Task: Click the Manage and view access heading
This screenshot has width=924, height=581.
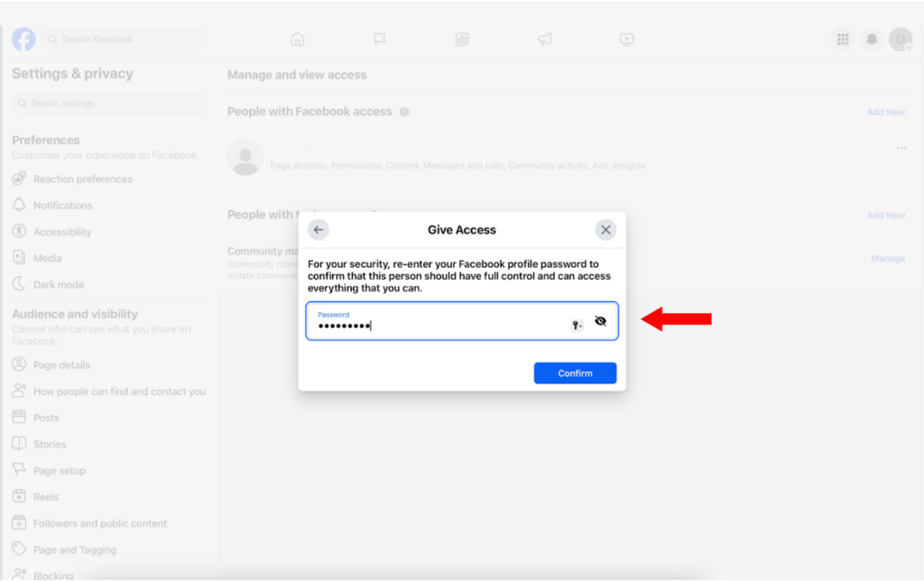Action: tap(297, 75)
